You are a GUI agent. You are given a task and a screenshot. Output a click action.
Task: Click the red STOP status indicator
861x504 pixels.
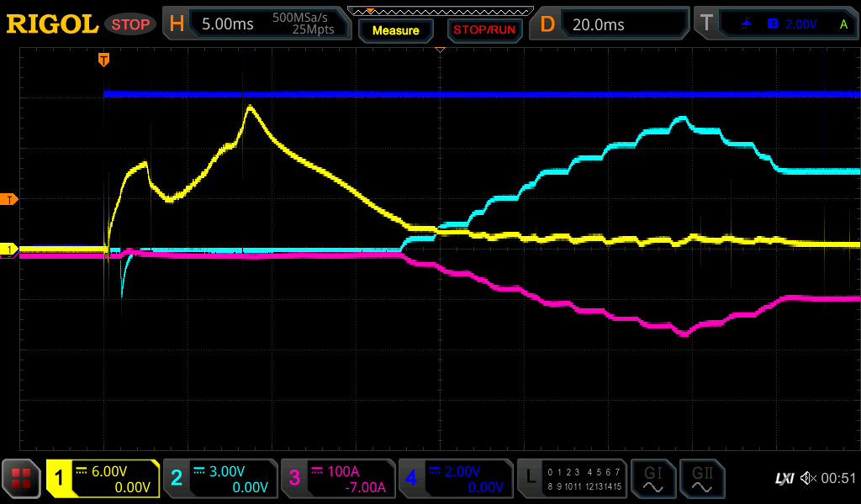[x=130, y=24]
